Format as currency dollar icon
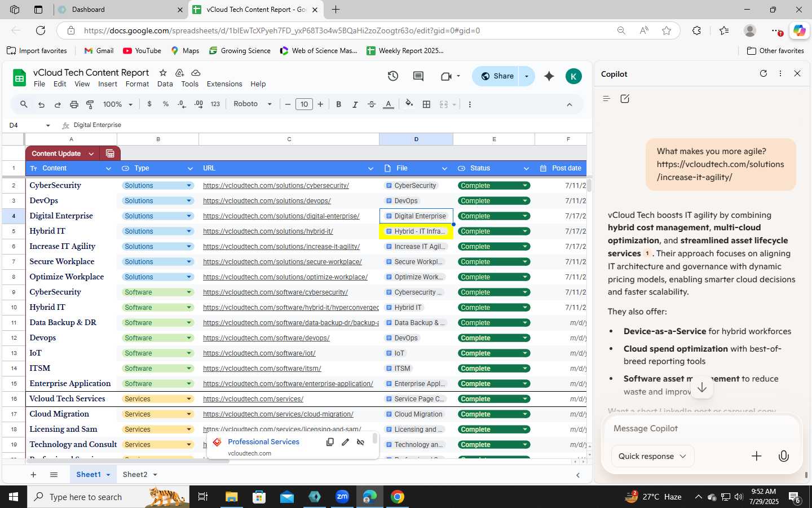 pos(149,104)
